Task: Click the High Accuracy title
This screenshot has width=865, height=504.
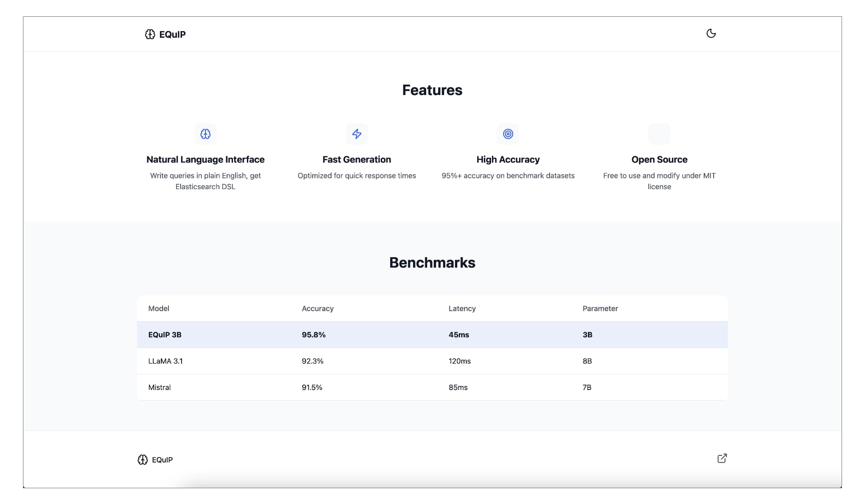Action: 508,159
